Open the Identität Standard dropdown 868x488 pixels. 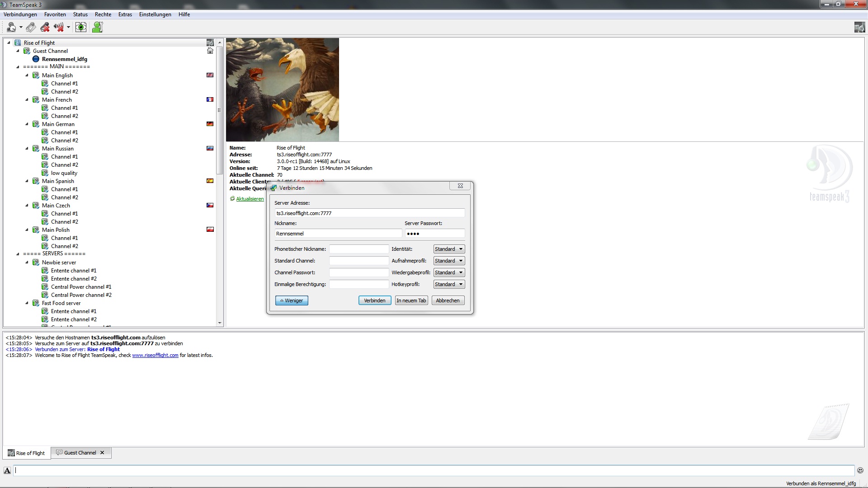(448, 249)
